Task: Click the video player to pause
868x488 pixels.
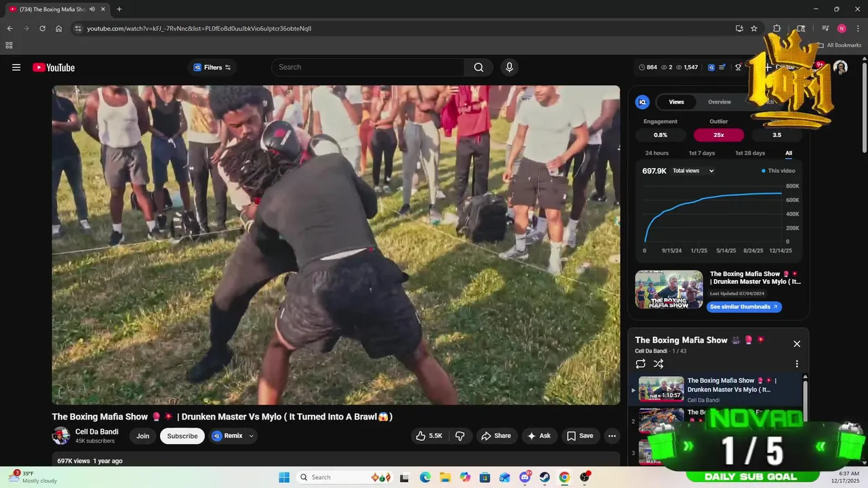Action: (x=336, y=245)
